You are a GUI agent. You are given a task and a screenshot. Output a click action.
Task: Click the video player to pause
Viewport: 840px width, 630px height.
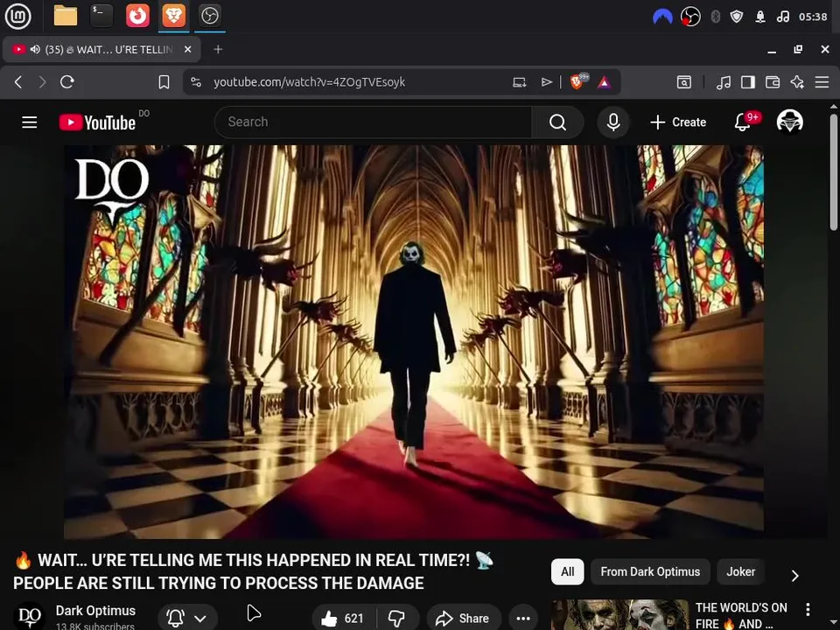point(414,342)
